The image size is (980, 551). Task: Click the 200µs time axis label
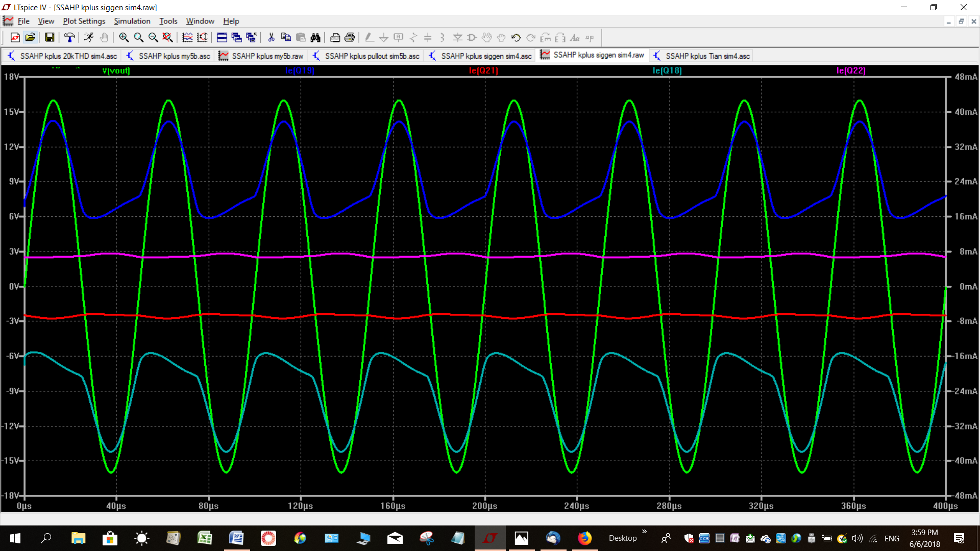click(484, 506)
